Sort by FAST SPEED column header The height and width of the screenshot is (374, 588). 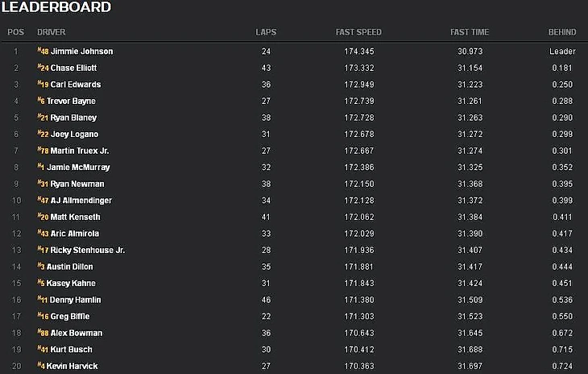pyautogui.click(x=358, y=32)
